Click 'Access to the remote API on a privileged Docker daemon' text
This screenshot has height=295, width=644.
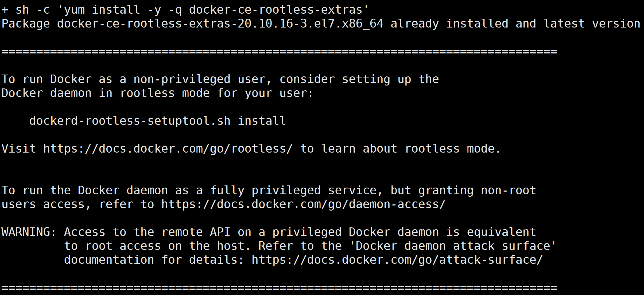251,232
